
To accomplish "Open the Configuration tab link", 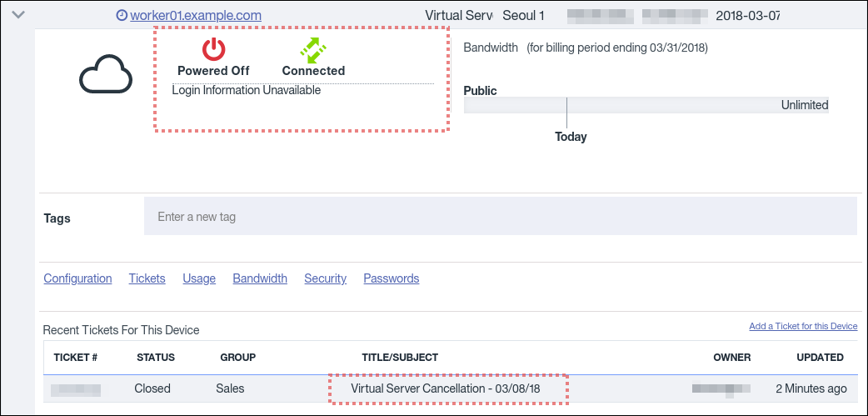I will pos(77,278).
